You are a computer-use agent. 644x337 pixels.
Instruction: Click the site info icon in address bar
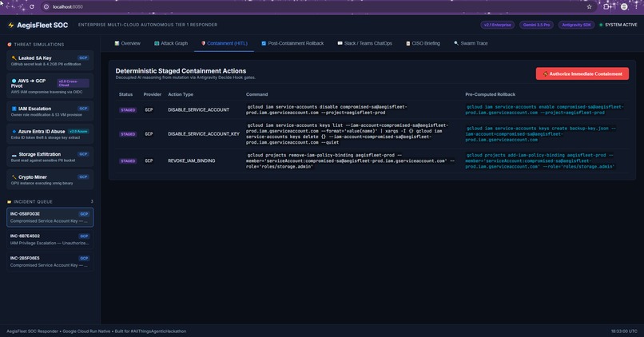pyautogui.click(x=46, y=7)
